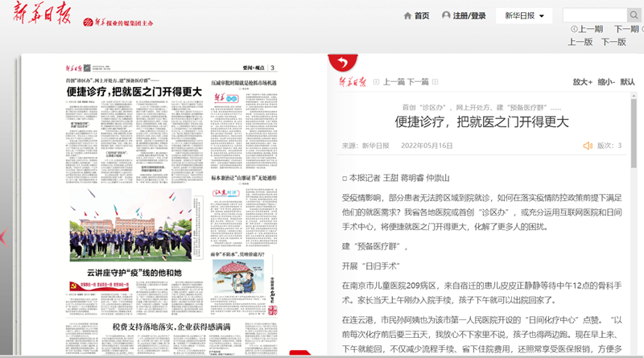
Task: Click 来源: 新华日报 source text
Action: 365,146
